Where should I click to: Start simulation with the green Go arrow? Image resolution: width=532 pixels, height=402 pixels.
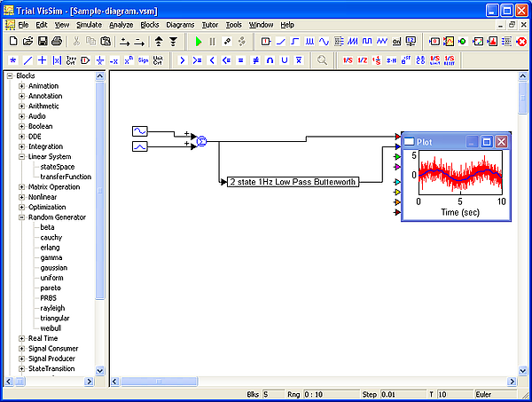199,42
